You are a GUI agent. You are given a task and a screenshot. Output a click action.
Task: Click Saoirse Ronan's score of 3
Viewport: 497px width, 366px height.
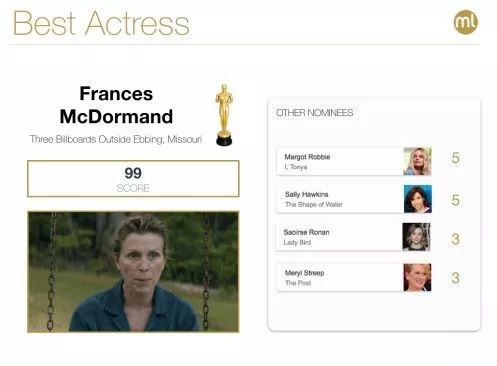(456, 239)
